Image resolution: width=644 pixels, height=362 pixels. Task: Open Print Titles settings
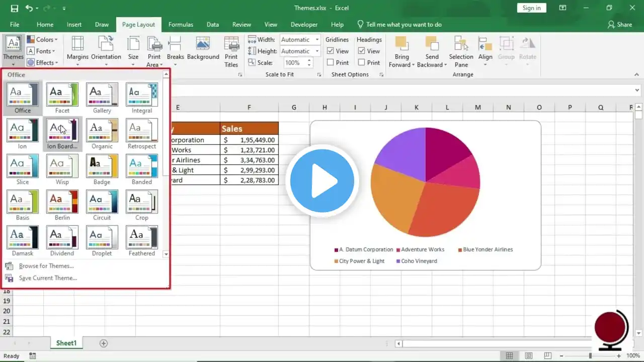click(231, 51)
